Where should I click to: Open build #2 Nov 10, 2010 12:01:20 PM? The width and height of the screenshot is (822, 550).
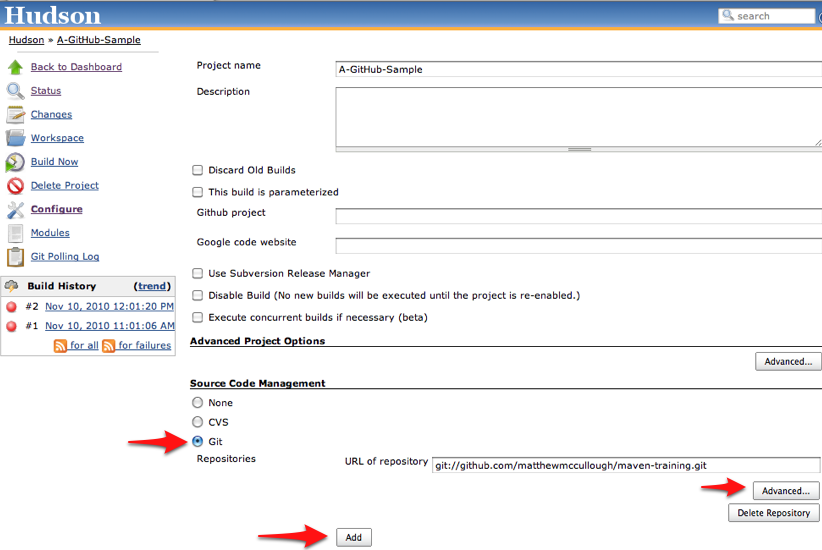point(109,307)
